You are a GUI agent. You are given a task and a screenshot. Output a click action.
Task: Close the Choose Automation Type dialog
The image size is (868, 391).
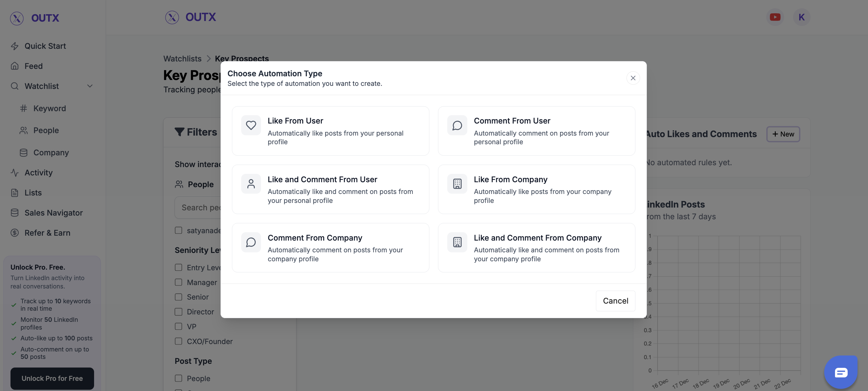pos(633,78)
